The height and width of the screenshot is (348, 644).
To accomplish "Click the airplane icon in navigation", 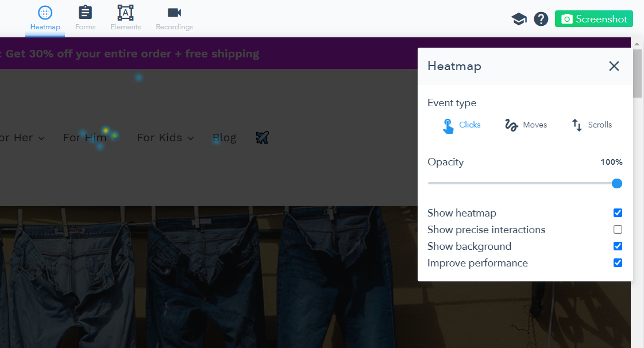I will (x=262, y=137).
